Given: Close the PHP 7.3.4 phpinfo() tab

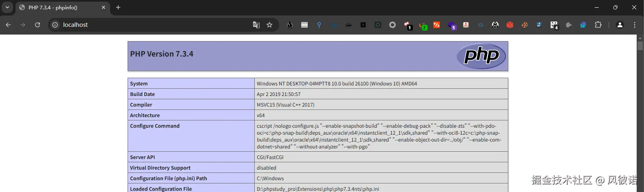Looking at the screenshot, I should [104, 7].
